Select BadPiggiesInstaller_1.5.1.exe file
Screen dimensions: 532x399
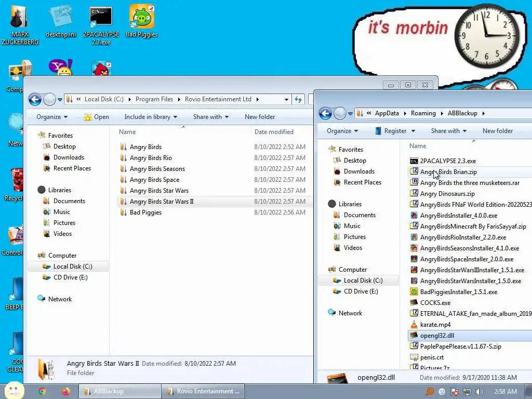pyautogui.click(x=459, y=292)
